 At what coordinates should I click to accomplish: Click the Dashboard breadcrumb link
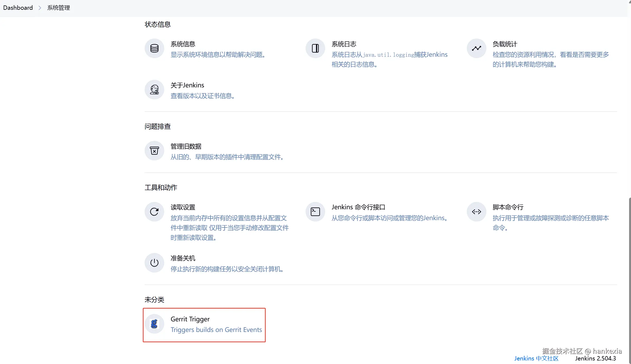[x=18, y=8]
